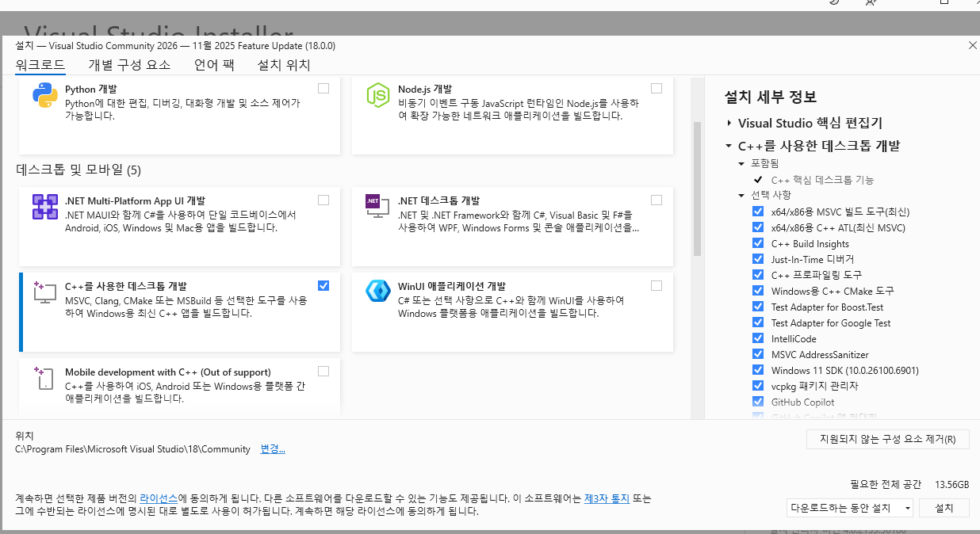The width and height of the screenshot is (980, 534).
Task: Uncheck Windows용 C++ CMake 도구 option
Action: click(758, 291)
